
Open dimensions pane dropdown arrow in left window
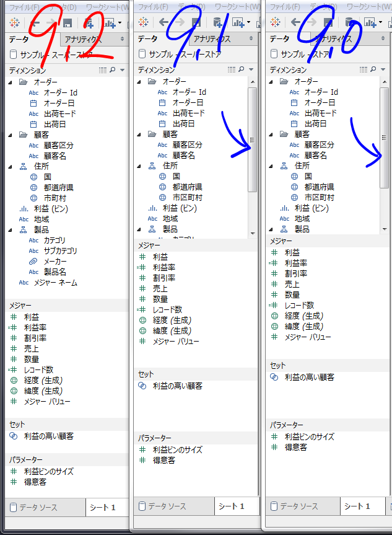click(x=123, y=70)
